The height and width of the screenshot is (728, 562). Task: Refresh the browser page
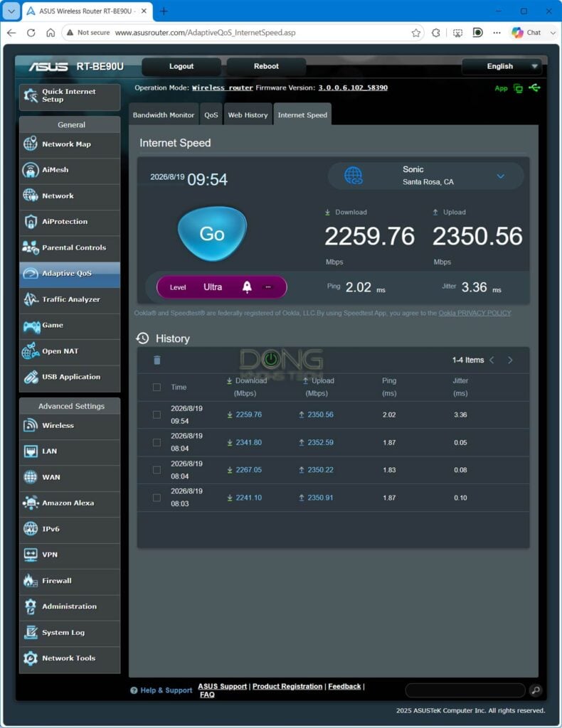point(31,33)
